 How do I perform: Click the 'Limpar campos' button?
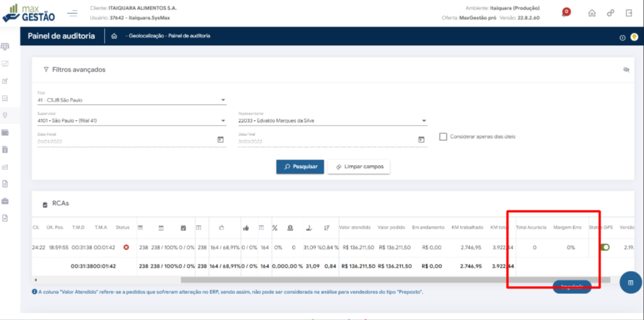359,167
